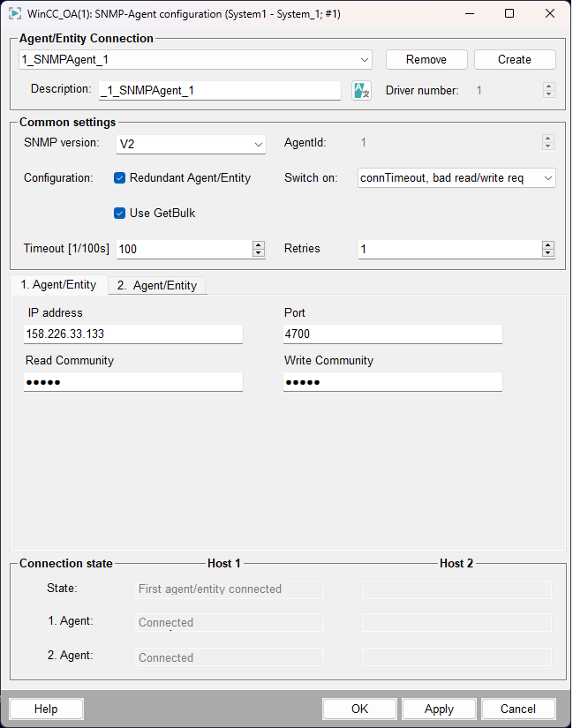588x728 pixels.
Task: Select the 1. Agent/Entity tab
Action: 58,285
